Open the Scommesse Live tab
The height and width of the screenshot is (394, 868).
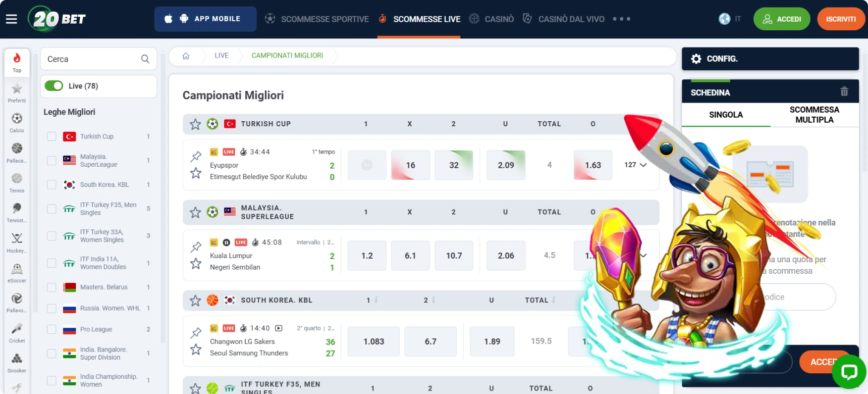click(x=419, y=19)
